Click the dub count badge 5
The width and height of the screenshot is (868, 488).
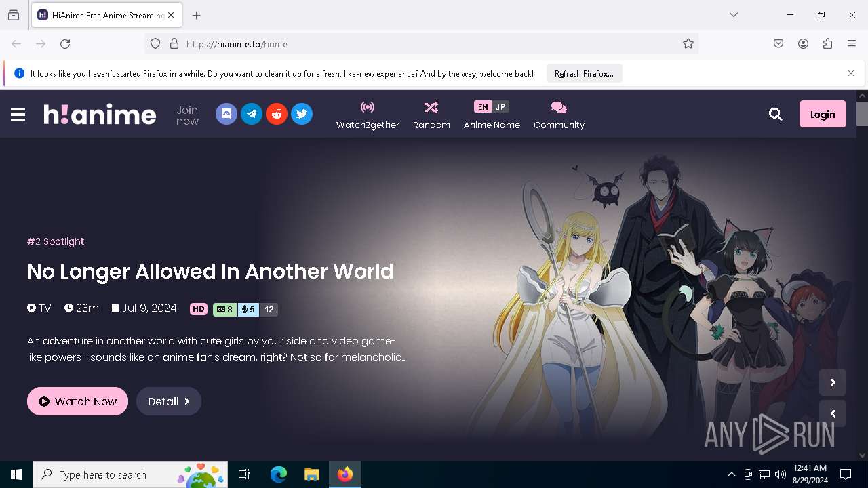point(249,309)
